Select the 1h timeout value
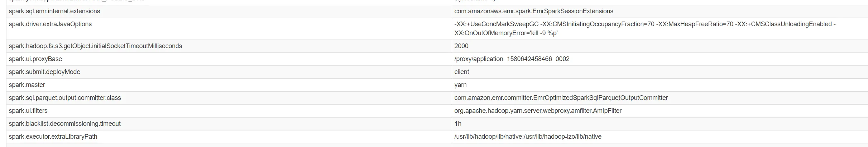868x147 pixels. [458, 124]
